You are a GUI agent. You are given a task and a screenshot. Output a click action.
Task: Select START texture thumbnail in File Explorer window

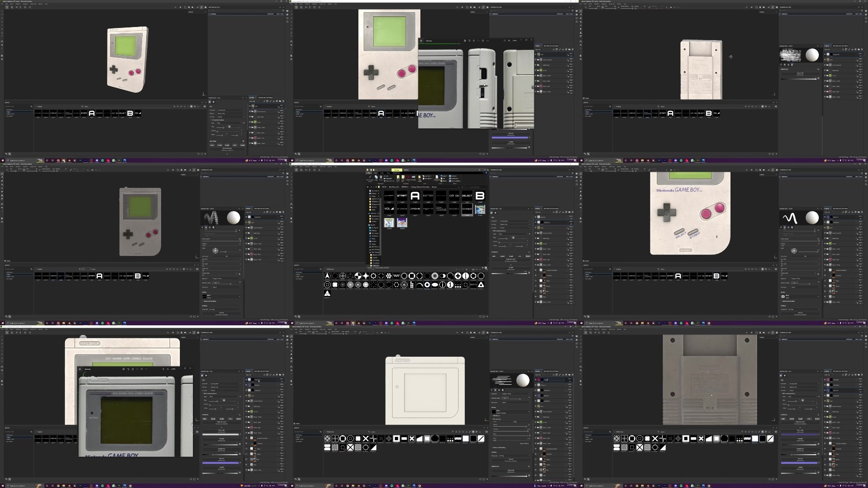[x=402, y=195]
